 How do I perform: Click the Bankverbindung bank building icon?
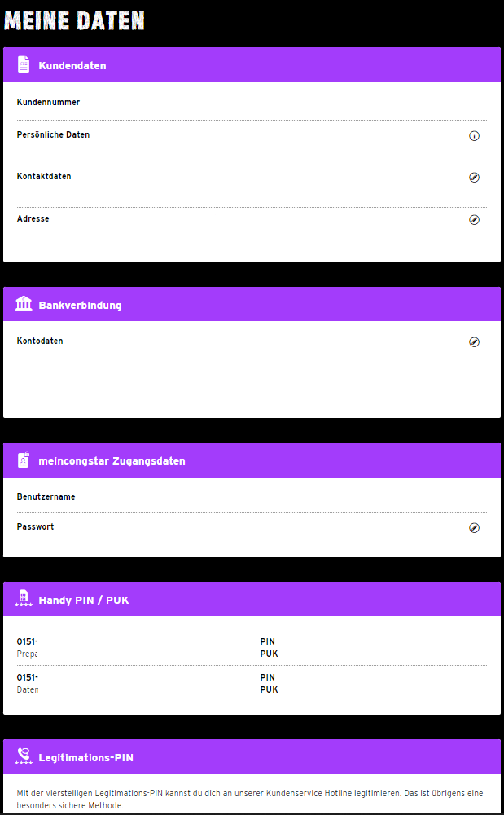24,305
